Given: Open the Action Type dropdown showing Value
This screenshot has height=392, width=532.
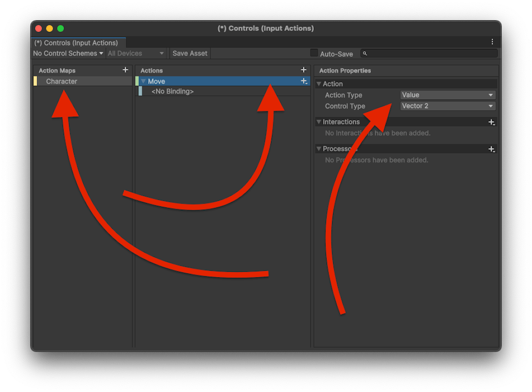Looking at the screenshot, I should (x=447, y=95).
